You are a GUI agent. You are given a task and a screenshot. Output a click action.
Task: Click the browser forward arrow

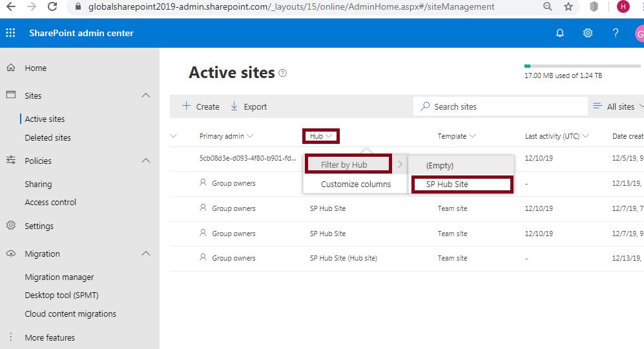point(32,6)
